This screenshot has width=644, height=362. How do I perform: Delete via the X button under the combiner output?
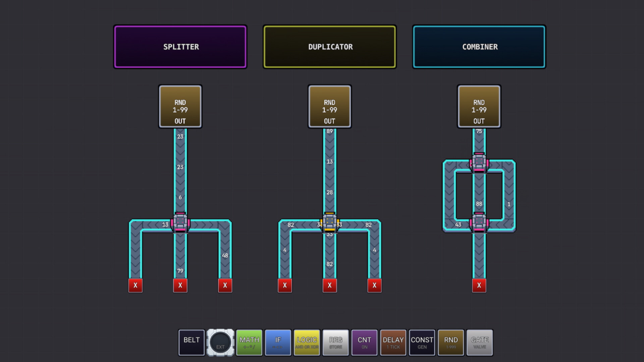point(479,285)
